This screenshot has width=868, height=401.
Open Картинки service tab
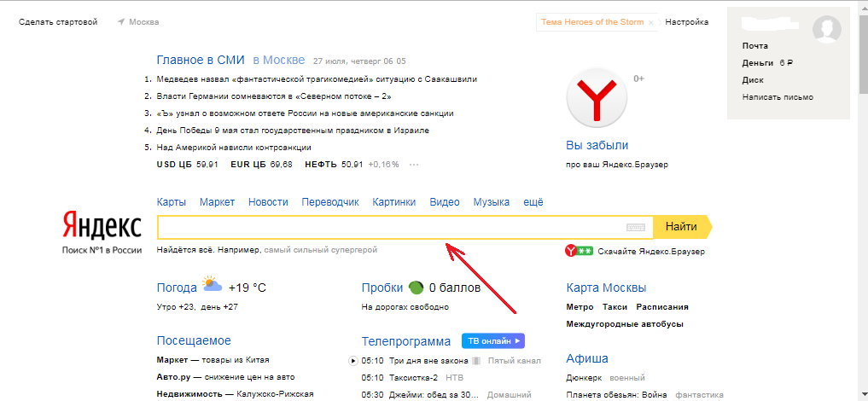394,202
